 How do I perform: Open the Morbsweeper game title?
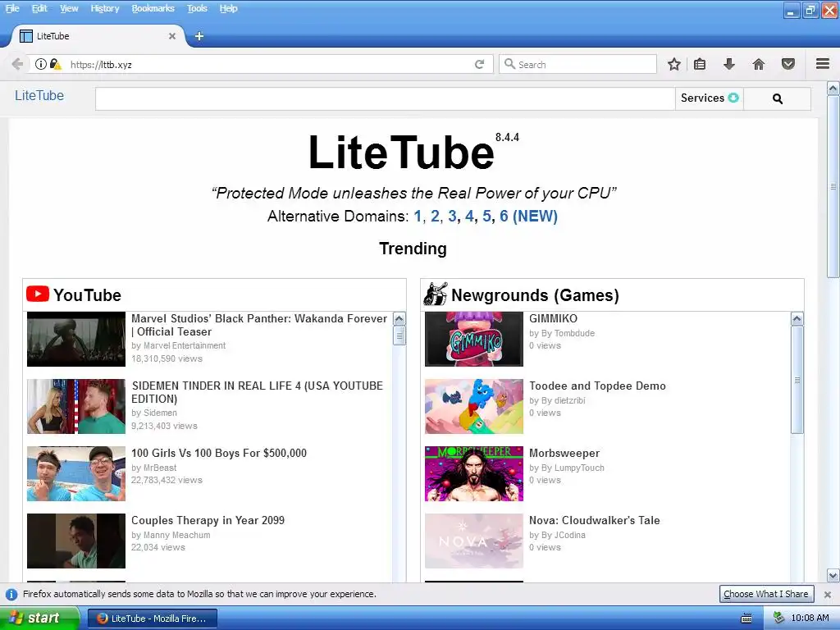(564, 453)
